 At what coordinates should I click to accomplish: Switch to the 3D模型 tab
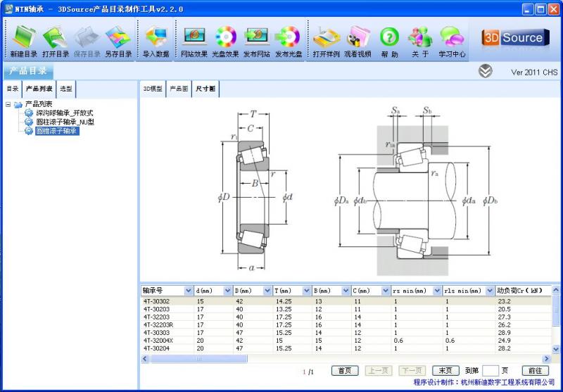pos(153,89)
